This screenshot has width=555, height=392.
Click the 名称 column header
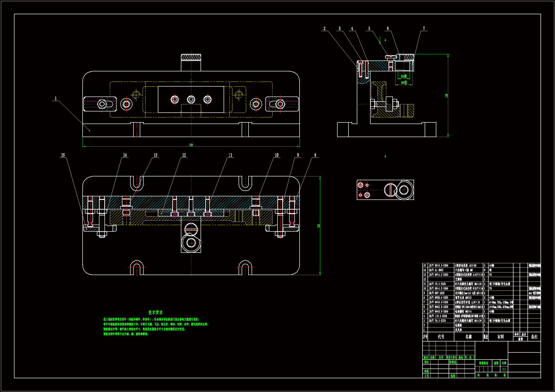[468, 337]
